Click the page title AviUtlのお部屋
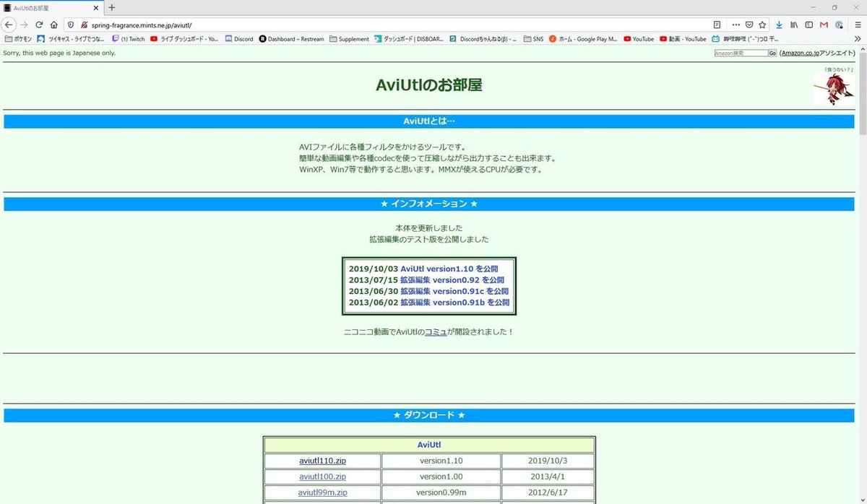 [429, 85]
